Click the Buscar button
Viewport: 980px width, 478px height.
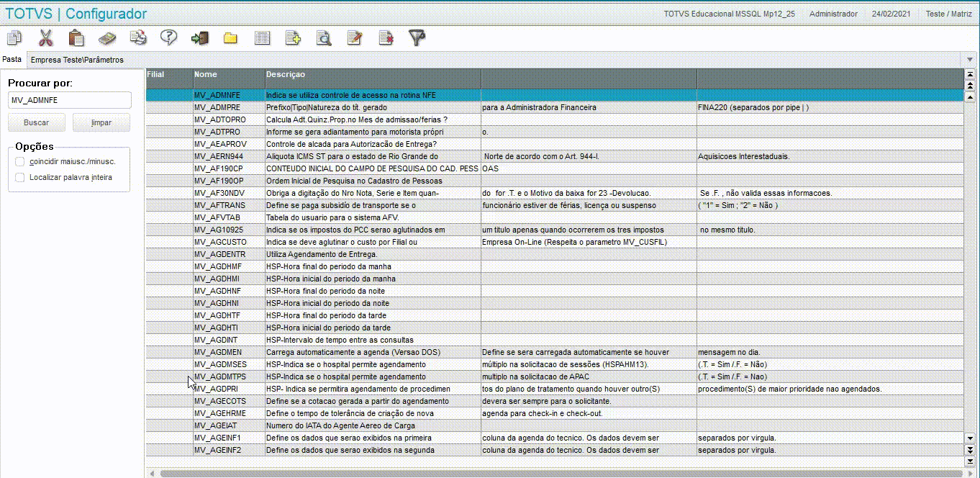point(37,123)
